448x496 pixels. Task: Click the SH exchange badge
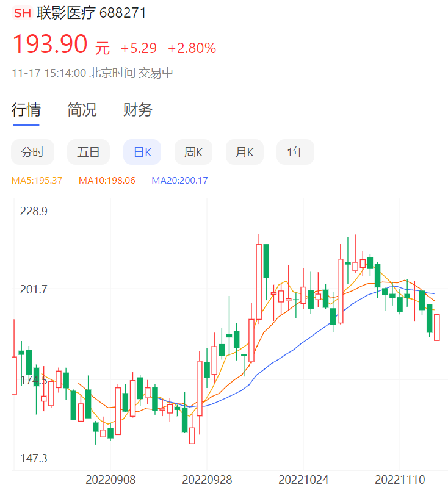click(x=22, y=13)
